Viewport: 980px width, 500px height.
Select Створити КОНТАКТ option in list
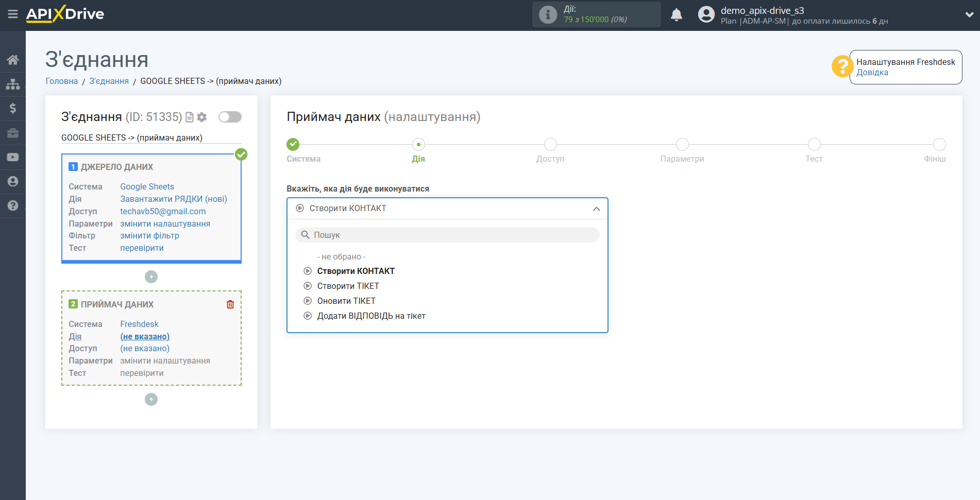tap(356, 271)
